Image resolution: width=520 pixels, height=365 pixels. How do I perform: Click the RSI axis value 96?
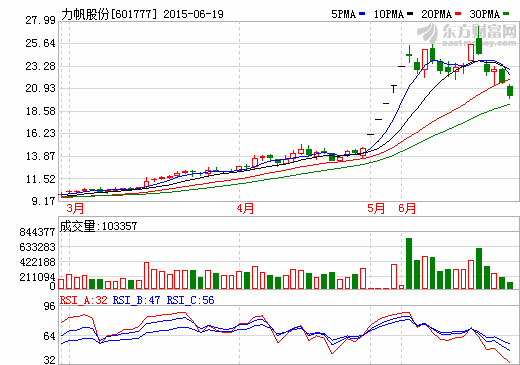49,306
